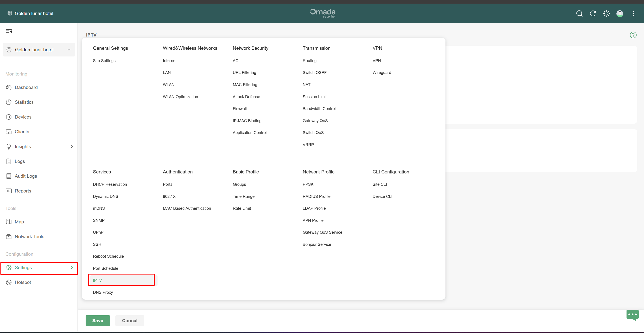Expand the Insights submenu chevron

pos(72,147)
